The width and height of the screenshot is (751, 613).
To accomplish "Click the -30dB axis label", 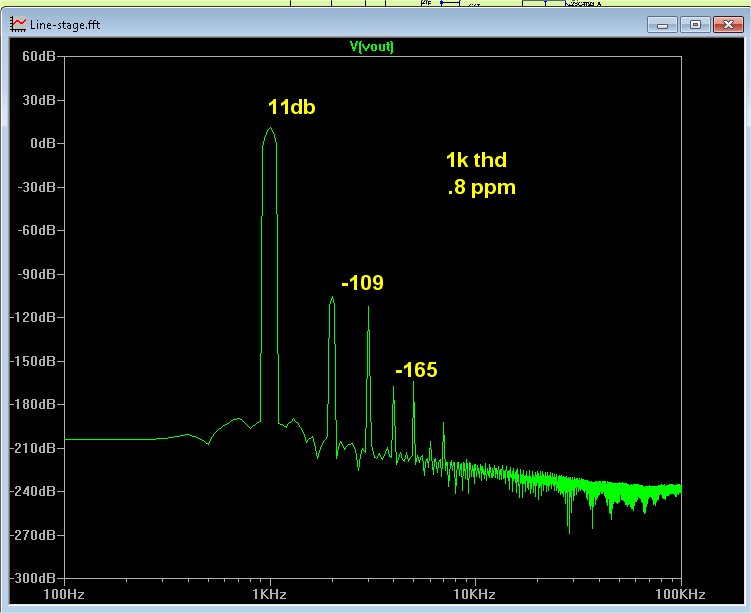I will 36,187.
